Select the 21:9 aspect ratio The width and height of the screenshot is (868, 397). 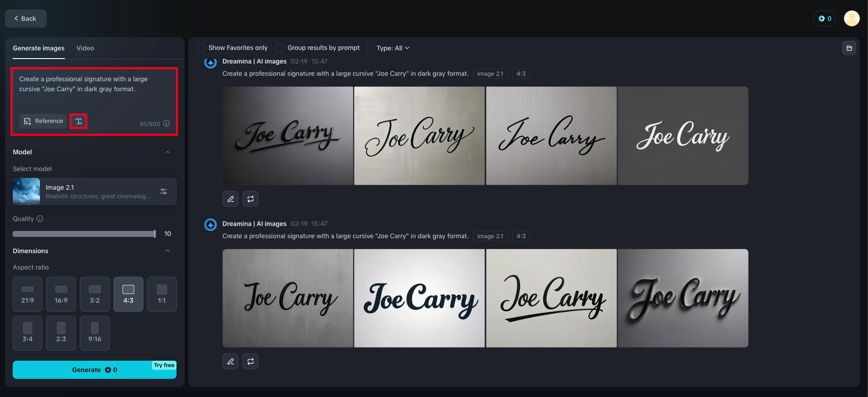click(28, 294)
